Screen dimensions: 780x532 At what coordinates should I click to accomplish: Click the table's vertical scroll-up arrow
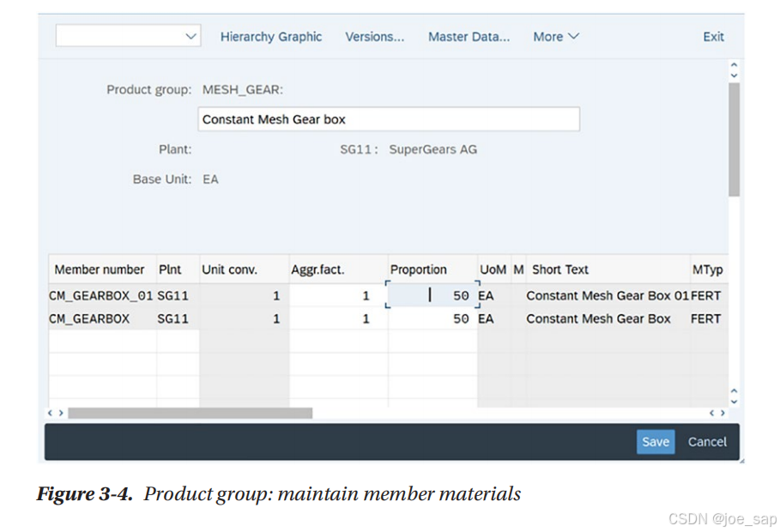coord(733,391)
